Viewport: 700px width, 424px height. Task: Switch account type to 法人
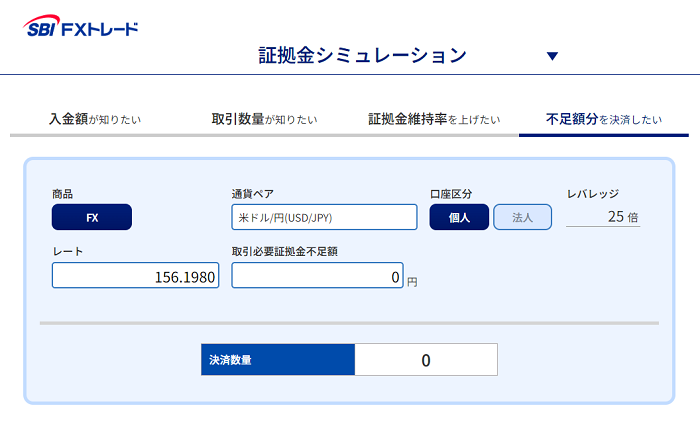pyautogui.click(x=523, y=217)
